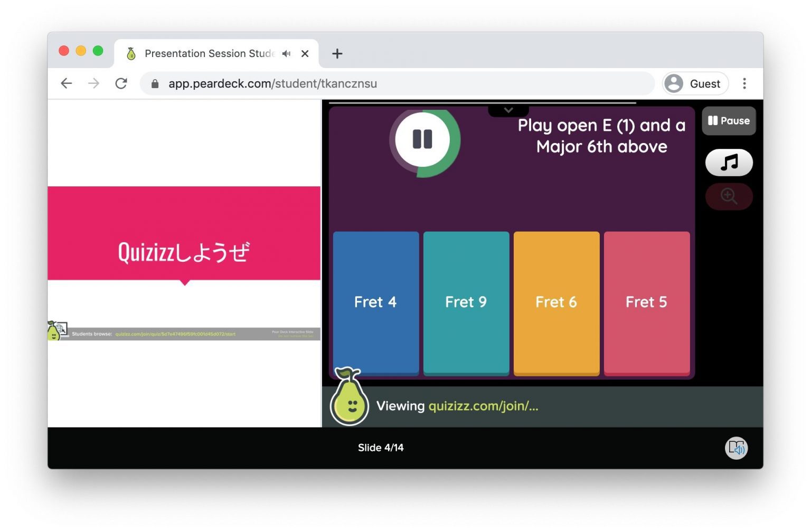Click the back navigation arrow icon
The height and width of the screenshot is (532, 811).
66,83
